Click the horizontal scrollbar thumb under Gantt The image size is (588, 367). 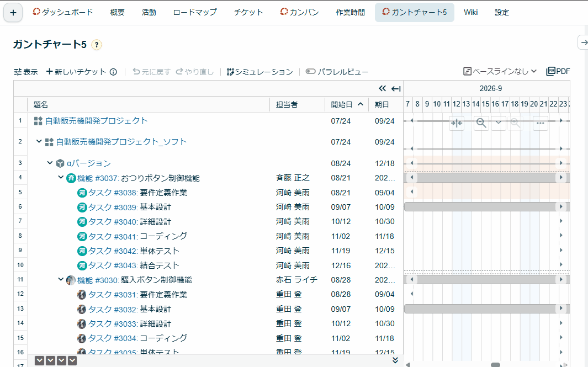click(x=495, y=365)
